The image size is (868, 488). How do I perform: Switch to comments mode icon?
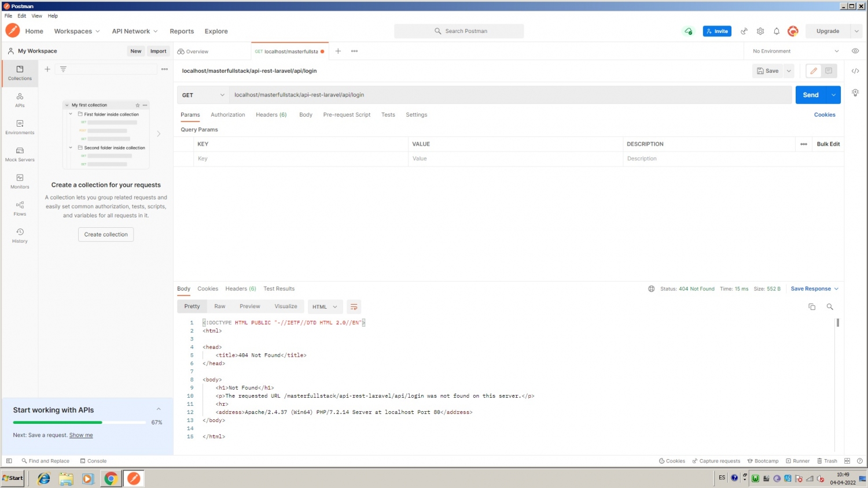(829, 71)
